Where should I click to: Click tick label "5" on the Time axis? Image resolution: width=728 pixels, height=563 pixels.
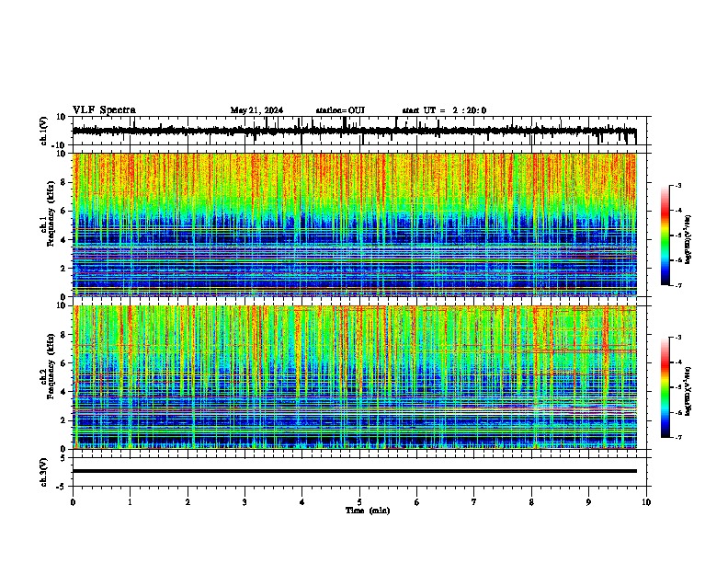[x=359, y=502]
